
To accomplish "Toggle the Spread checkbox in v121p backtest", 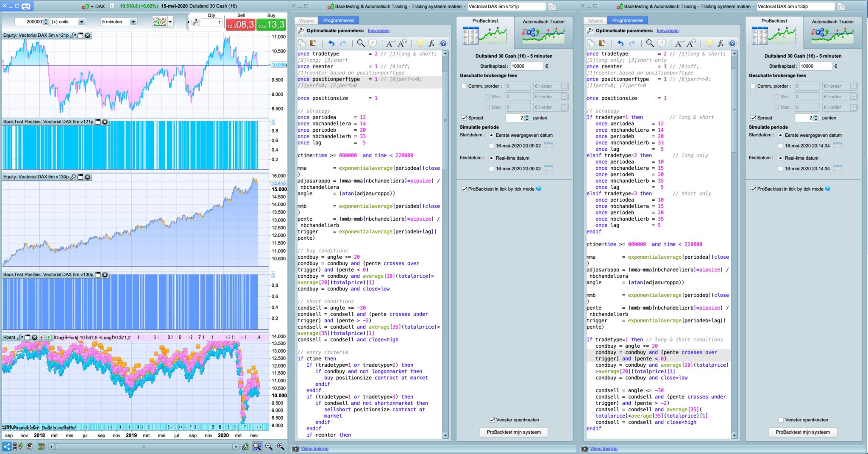I will 464,118.
